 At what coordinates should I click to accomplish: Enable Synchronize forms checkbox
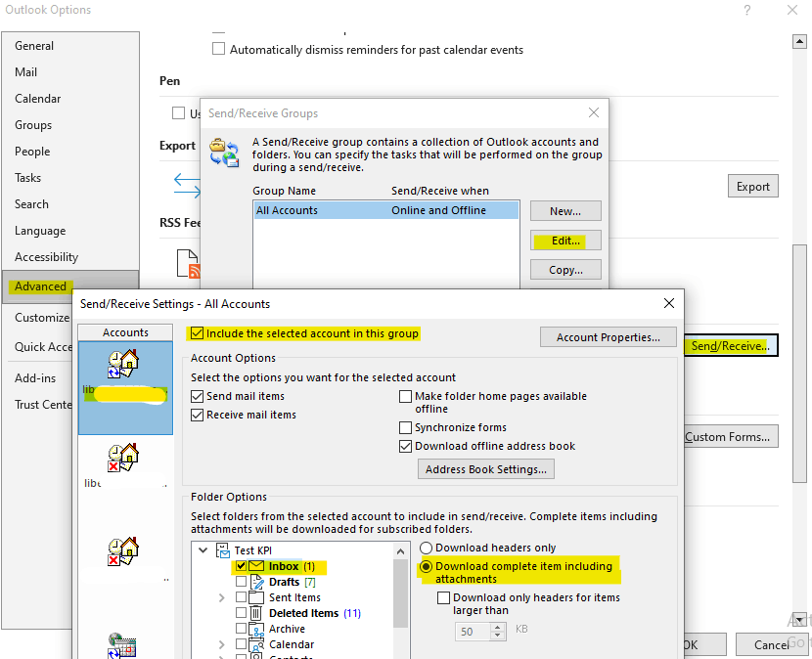point(405,427)
